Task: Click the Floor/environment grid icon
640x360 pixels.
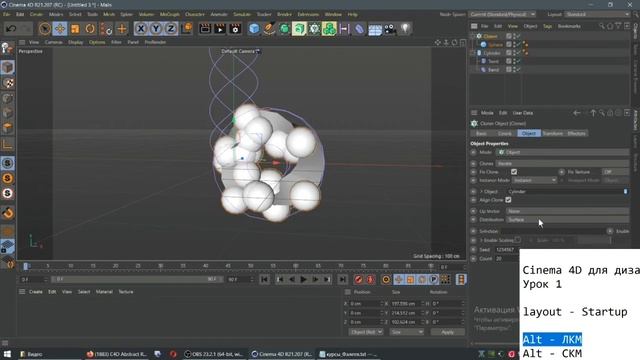Action: [375, 29]
